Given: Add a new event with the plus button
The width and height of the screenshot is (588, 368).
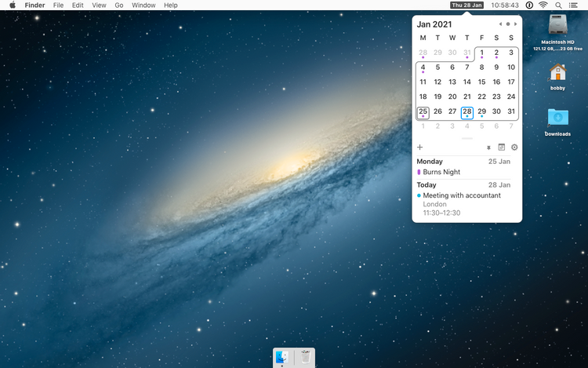Looking at the screenshot, I should click(420, 148).
